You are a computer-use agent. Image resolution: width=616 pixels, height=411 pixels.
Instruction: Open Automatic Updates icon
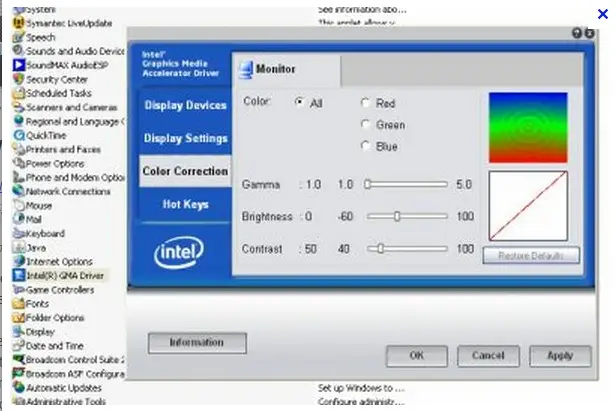tap(18, 387)
